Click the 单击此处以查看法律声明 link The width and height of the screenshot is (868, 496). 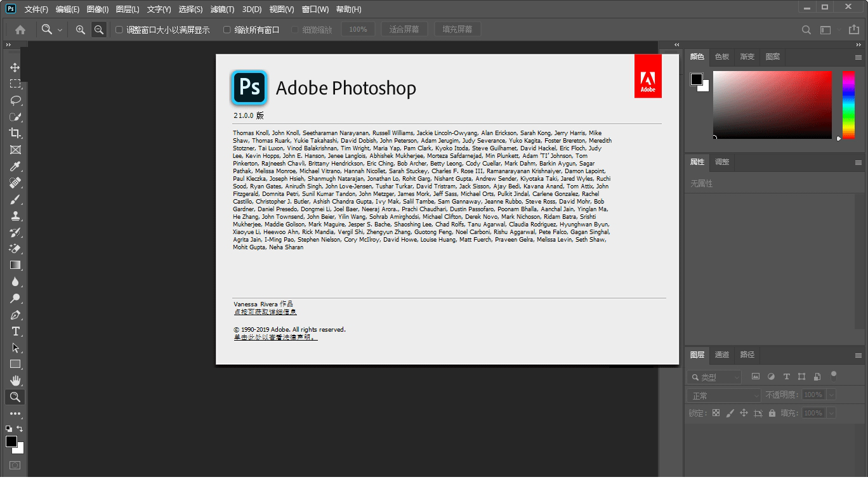tap(275, 337)
